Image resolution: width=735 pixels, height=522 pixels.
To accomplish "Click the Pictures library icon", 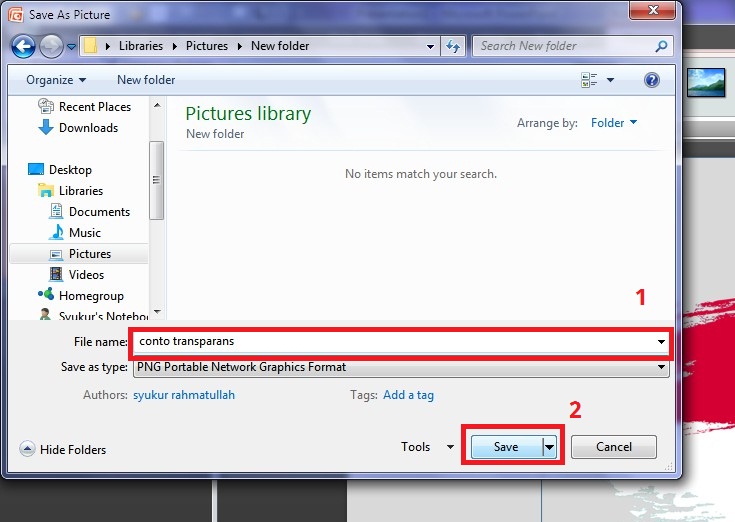I will pos(56,254).
